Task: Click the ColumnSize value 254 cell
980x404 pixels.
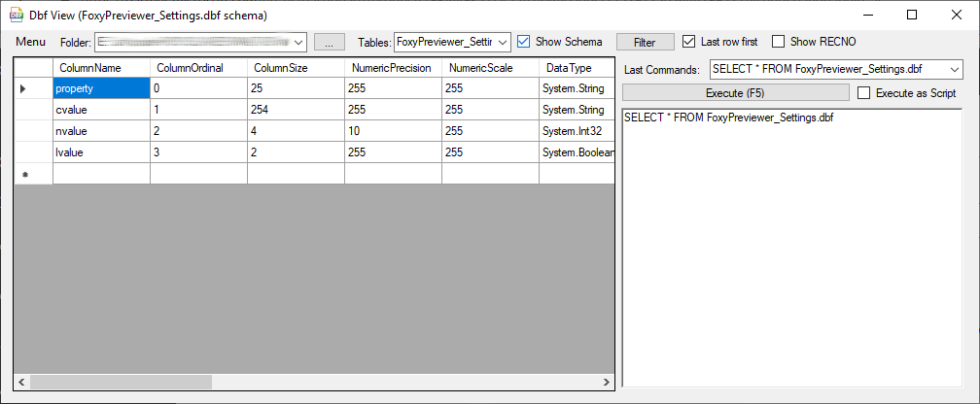Action: tap(296, 110)
